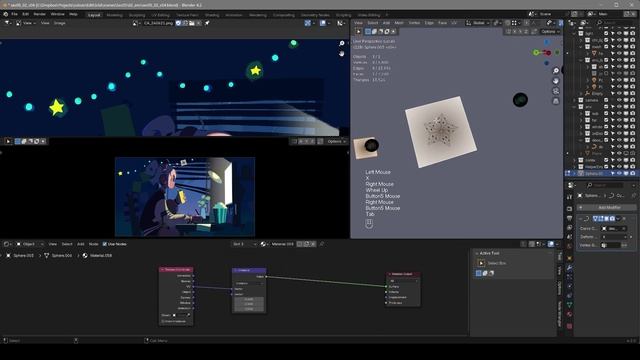Open Global transform orientation dropdown
The height and width of the screenshot is (360, 640).
tap(478, 23)
